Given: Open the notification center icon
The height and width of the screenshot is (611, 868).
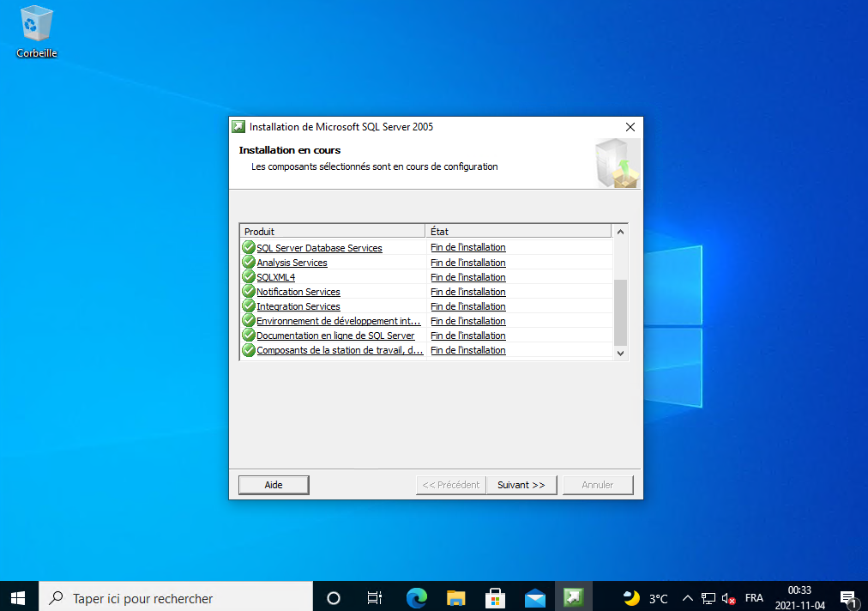Looking at the screenshot, I should coord(847,597).
